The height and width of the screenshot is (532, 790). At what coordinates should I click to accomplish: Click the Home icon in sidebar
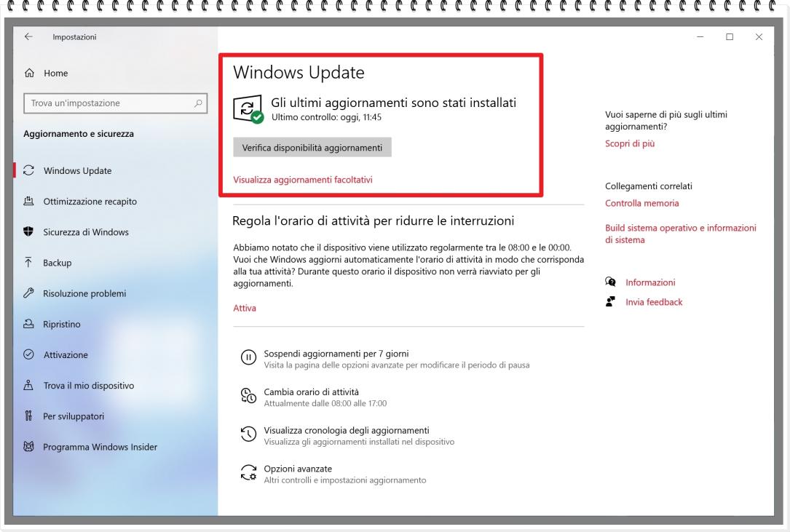29,74
